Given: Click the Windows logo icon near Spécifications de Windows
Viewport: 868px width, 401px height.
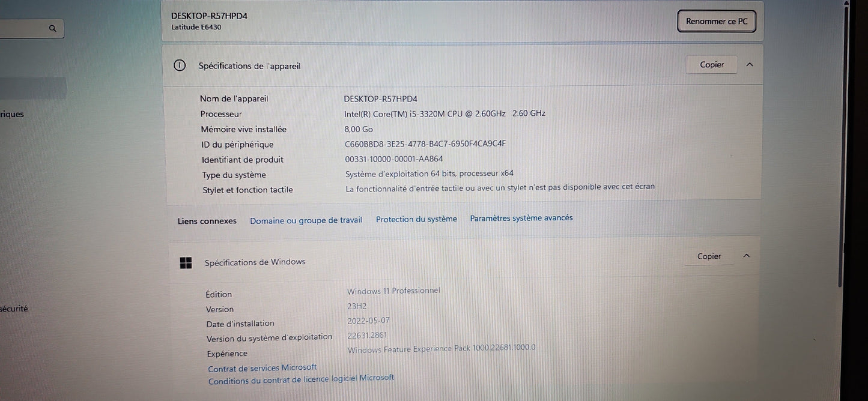Looking at the screenshot, I should pyautogui.click(x=186, y=262).
